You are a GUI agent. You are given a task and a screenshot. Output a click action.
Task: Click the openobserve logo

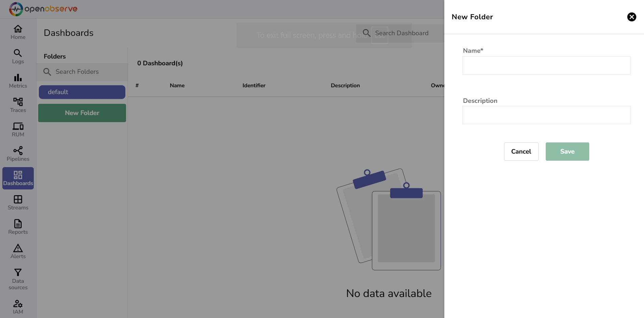(43, 9)
